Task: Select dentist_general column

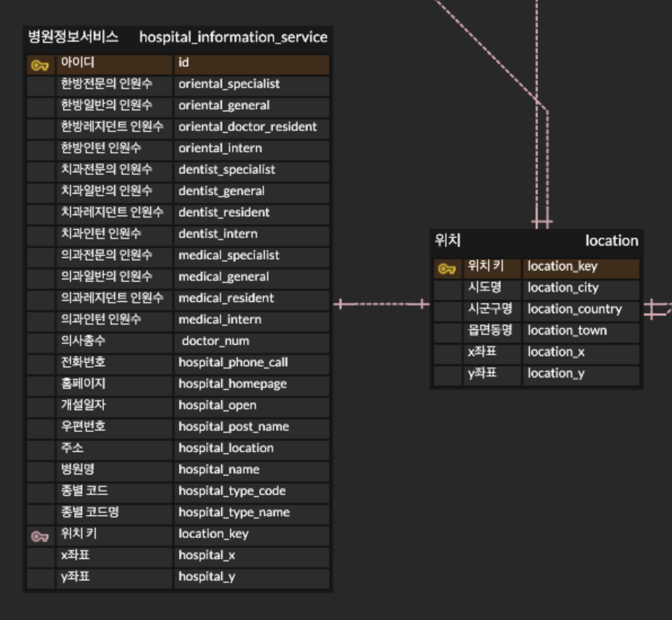Action: (x=251, y=193)
